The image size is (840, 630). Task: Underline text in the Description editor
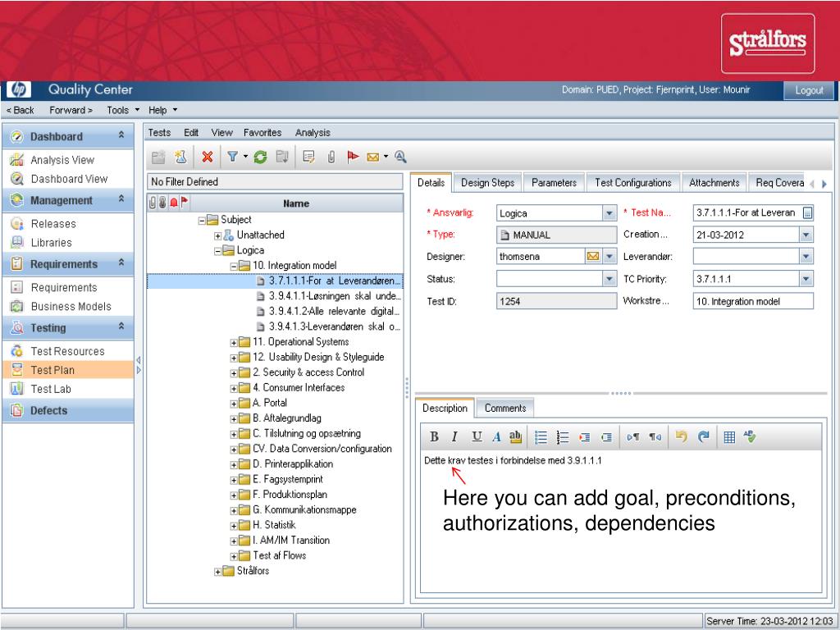coord(477,437)
